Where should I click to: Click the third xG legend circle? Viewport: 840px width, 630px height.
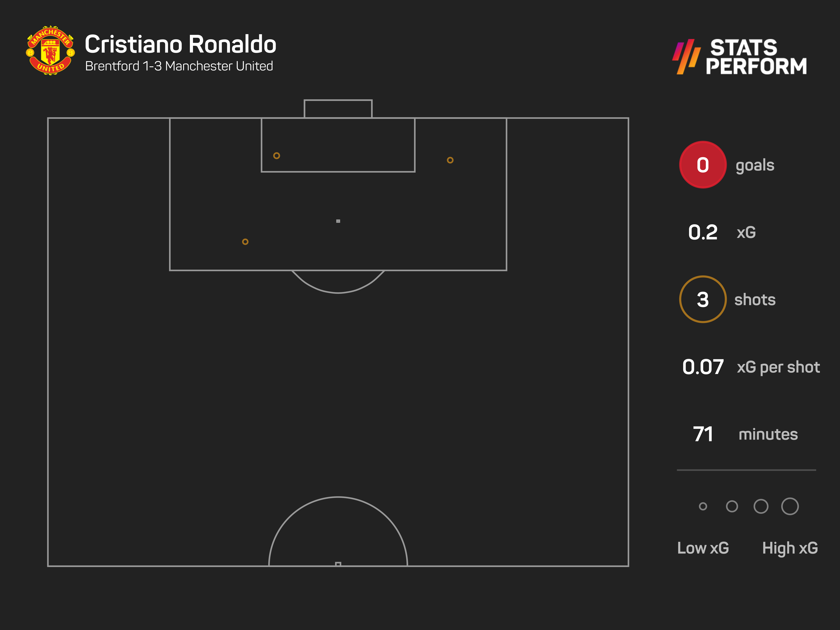(x=761, y=506)
